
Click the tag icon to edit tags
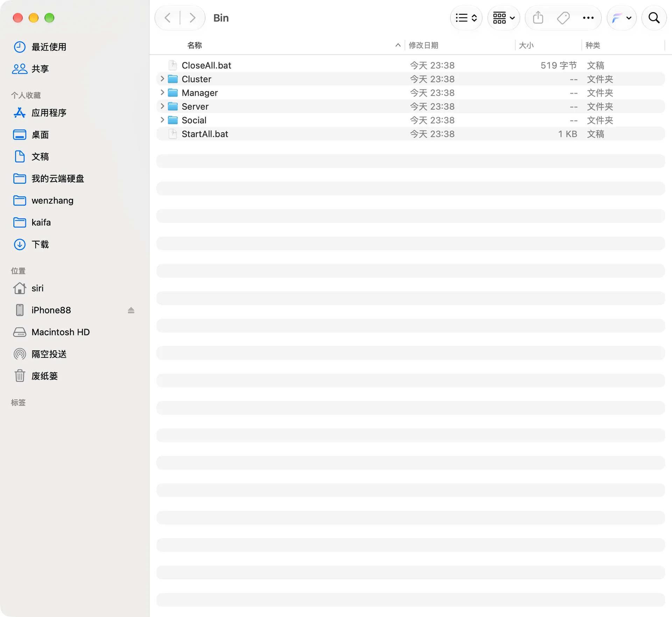coord(563,18)
